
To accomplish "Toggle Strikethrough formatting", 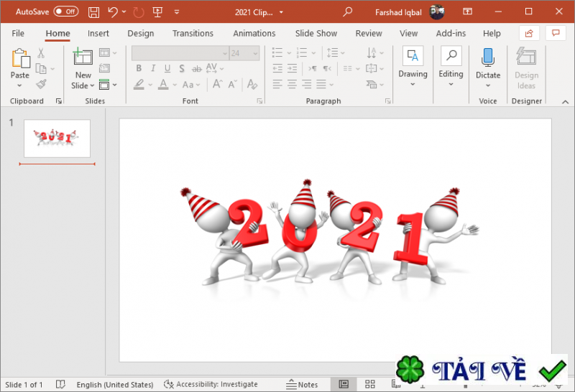I will click(197, 68).
